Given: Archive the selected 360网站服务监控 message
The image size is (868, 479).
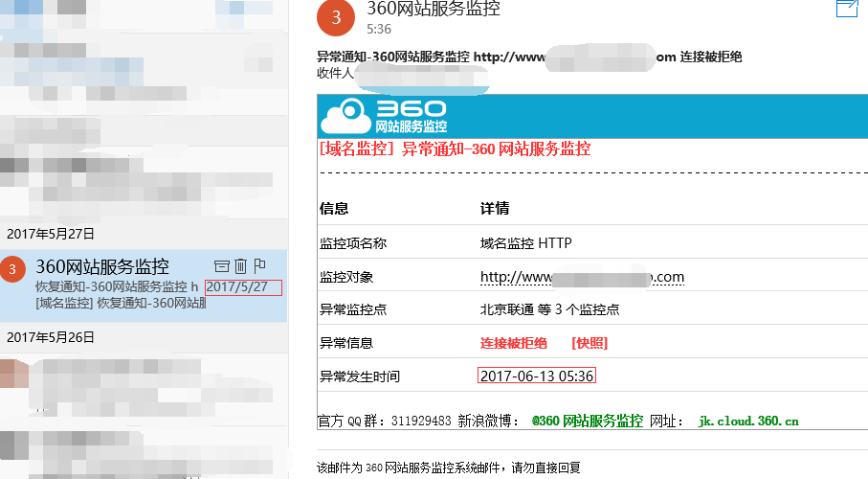Looking at the screenshot, I should 221,266.
